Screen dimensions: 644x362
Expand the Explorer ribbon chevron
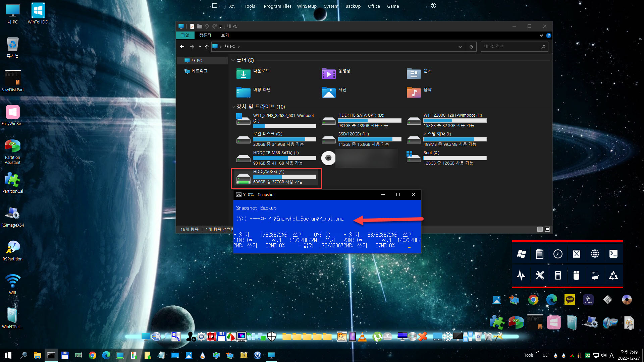(x=541, y=36)
